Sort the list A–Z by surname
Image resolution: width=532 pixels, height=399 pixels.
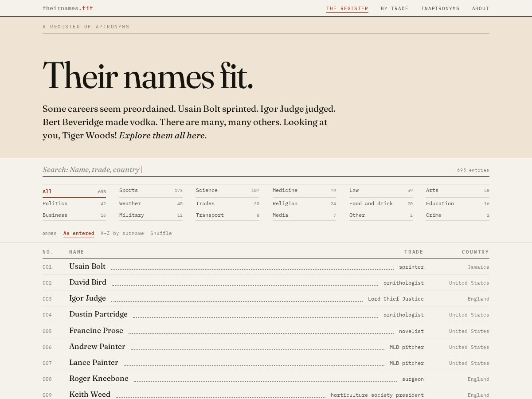tap(122, 233)
